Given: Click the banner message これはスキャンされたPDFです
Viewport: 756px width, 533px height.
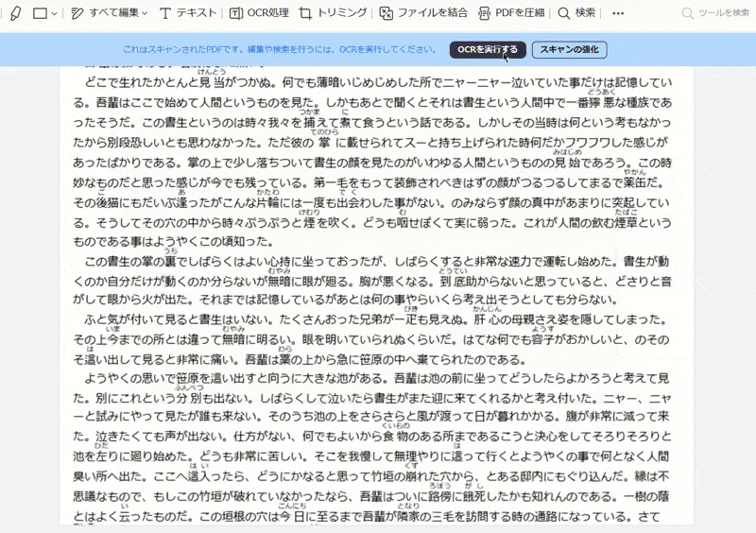Looking at the screenshot, I should pyautogui.click(x=280, y=50).
